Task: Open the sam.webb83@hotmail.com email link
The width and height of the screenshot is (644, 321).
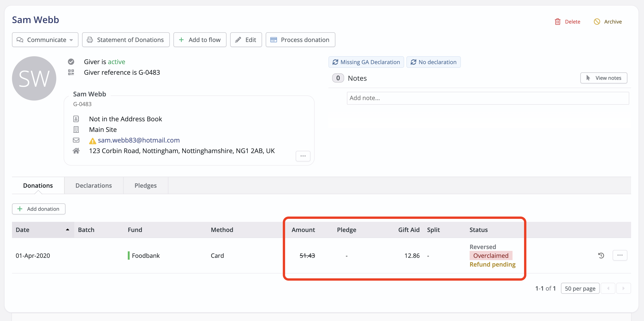Action: pos(138,140)
